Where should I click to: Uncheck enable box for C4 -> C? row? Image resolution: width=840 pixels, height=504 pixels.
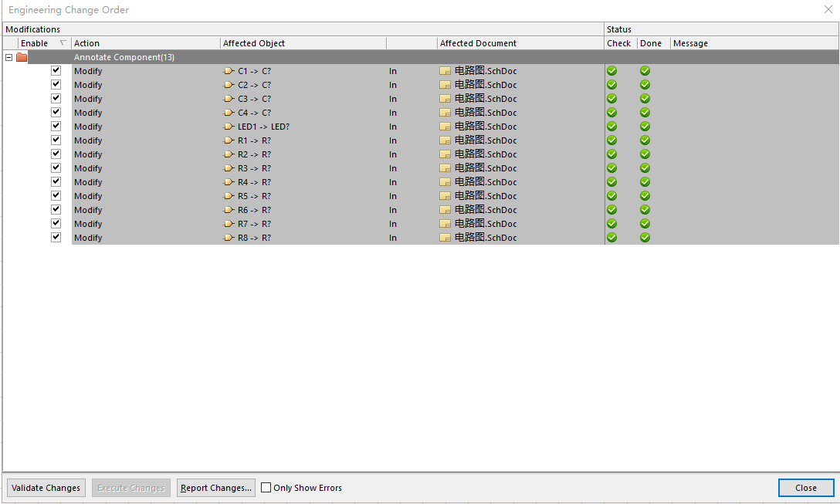(56, 113)
